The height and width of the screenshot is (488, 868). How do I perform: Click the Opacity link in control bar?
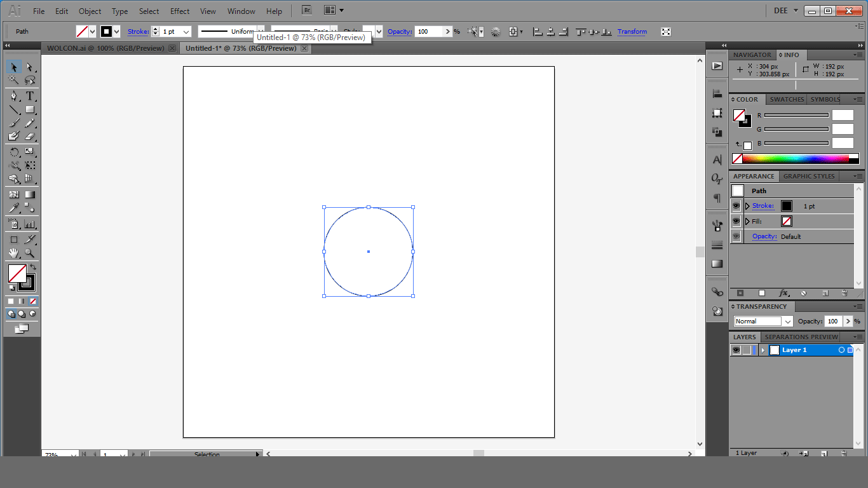(x=400, y=32)
